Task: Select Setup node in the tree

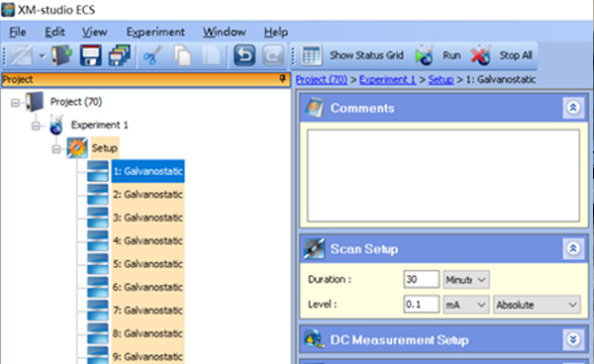Action: pos(105,147)
